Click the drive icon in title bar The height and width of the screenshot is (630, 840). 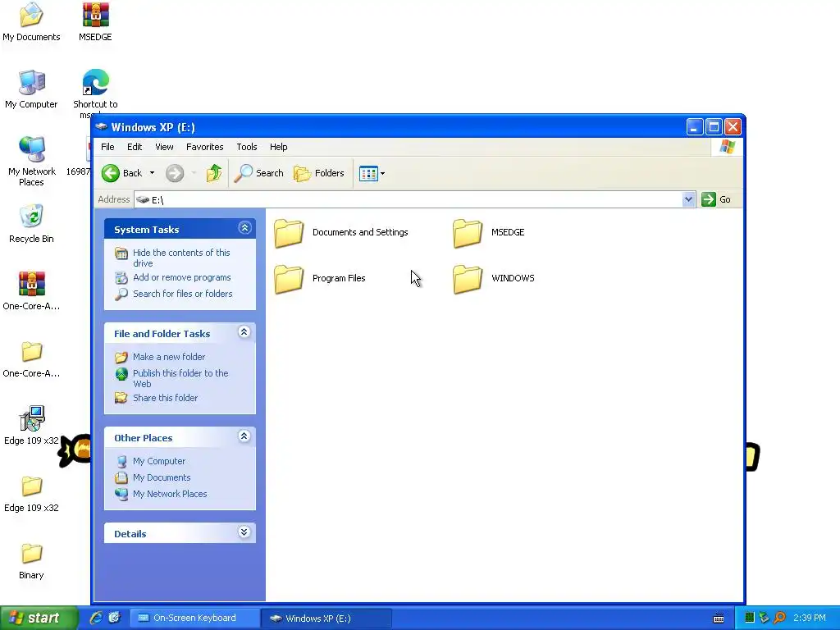[101, 127]
